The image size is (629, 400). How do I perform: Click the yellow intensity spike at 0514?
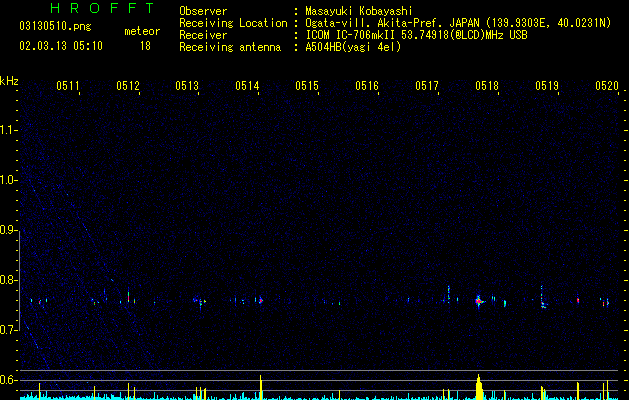261,387
